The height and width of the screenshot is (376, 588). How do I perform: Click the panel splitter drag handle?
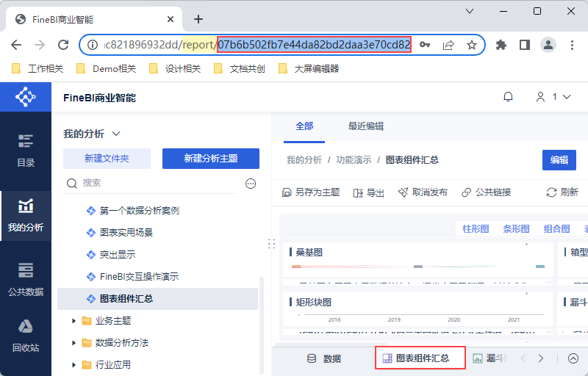point(272,244)
